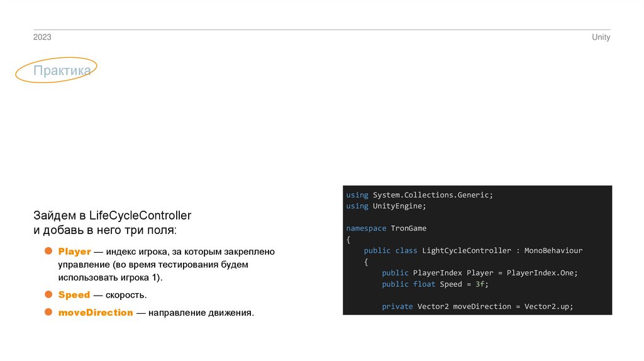Click the orange oval around Практика
This screenshot has width=644, height=361.
click(x=57, y=71)
